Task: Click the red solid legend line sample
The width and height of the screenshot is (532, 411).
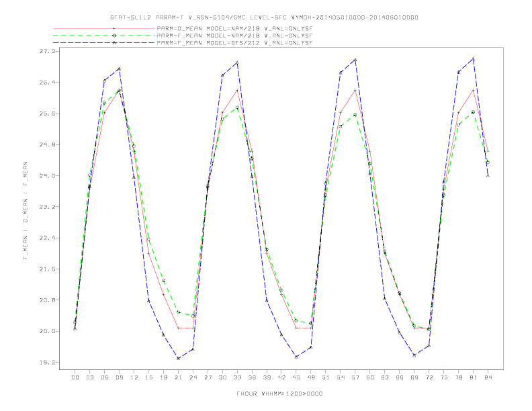Action: (x=104, y=28)
